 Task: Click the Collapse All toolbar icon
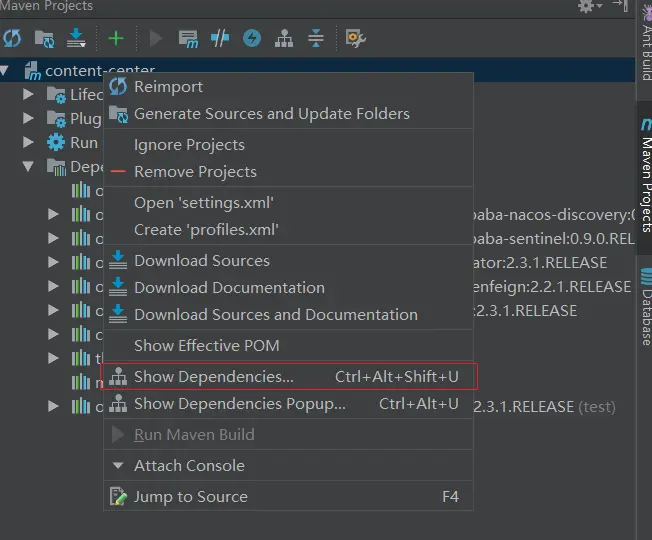[x=316, y=38]
